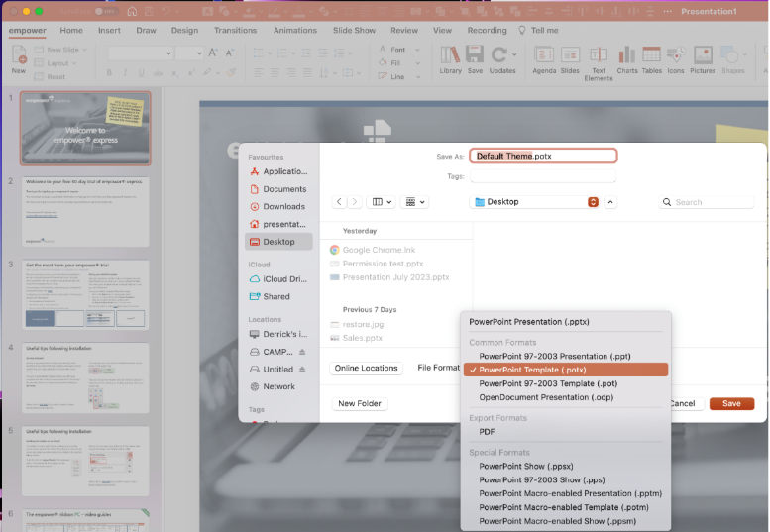770x532 pixels.
Task: Click the Save As filename field
Action: tap(543, 157)
